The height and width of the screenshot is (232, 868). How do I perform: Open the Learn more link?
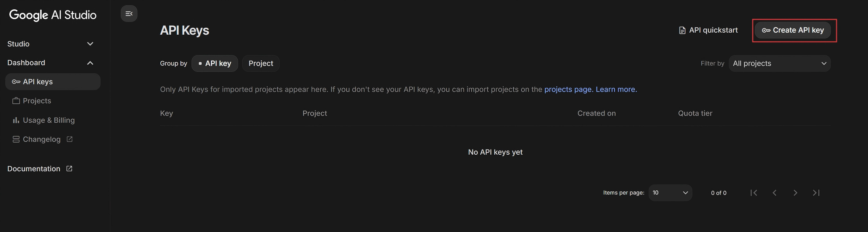coord(616,89)
